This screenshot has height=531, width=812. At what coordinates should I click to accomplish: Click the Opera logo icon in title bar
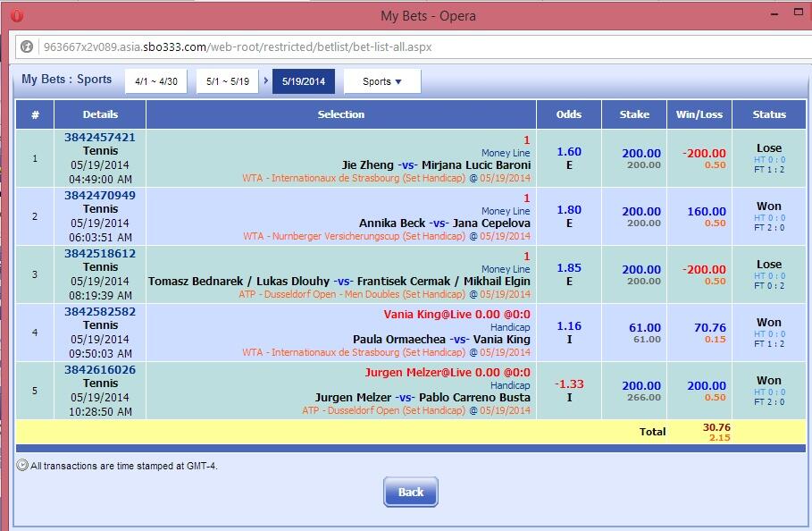coord(17,15)
